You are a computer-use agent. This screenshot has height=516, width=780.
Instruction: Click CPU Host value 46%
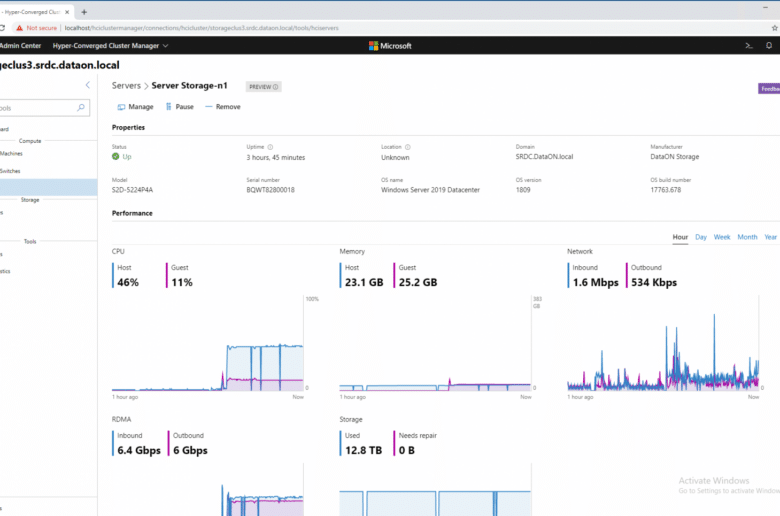point(128,283)
